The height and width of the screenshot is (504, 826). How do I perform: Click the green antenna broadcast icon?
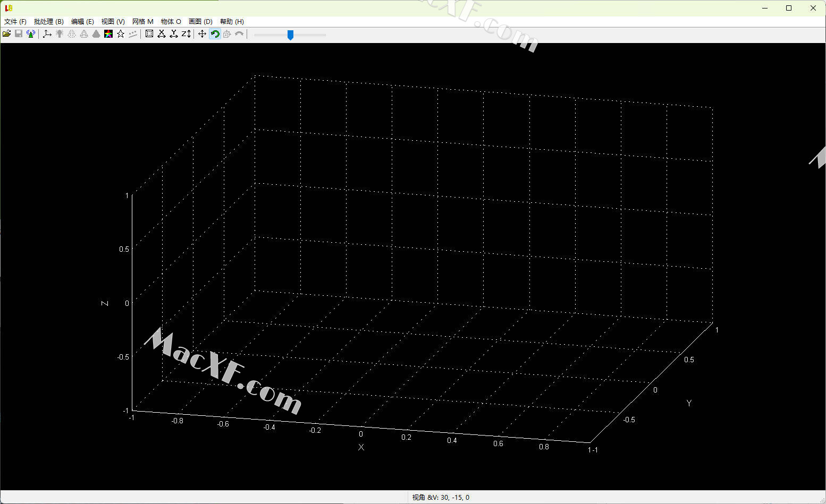tap(31, 34)
